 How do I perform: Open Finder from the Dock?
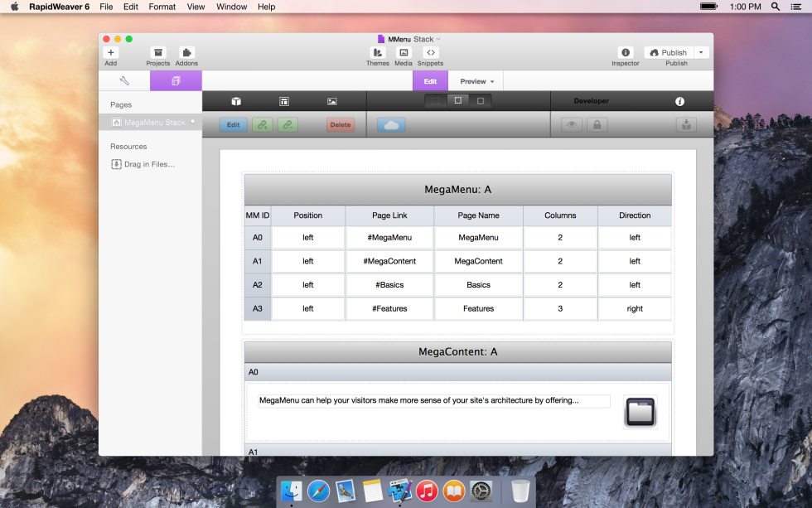tap(292, 491)
